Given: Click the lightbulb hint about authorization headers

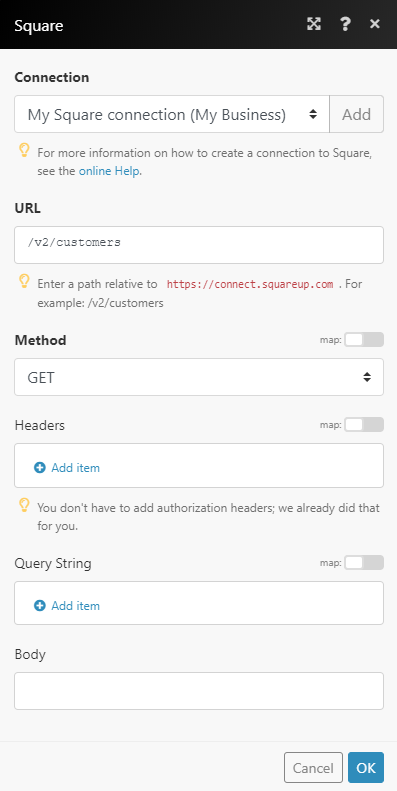Looking at the screenshot, I should point(24,505).
